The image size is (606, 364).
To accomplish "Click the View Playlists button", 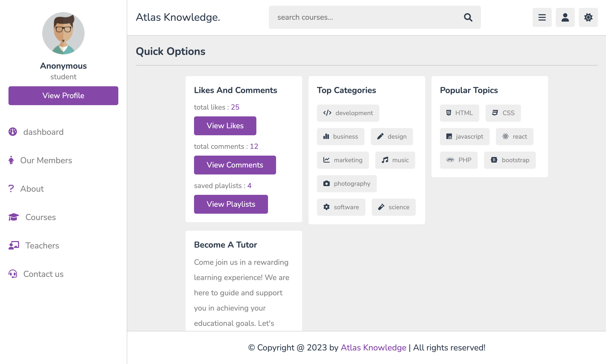I will coord(231,204).
